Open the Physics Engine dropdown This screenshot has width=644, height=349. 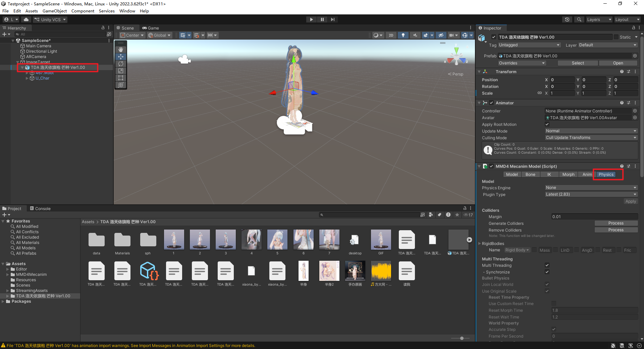pyautogui.click(x=591, y=188)
